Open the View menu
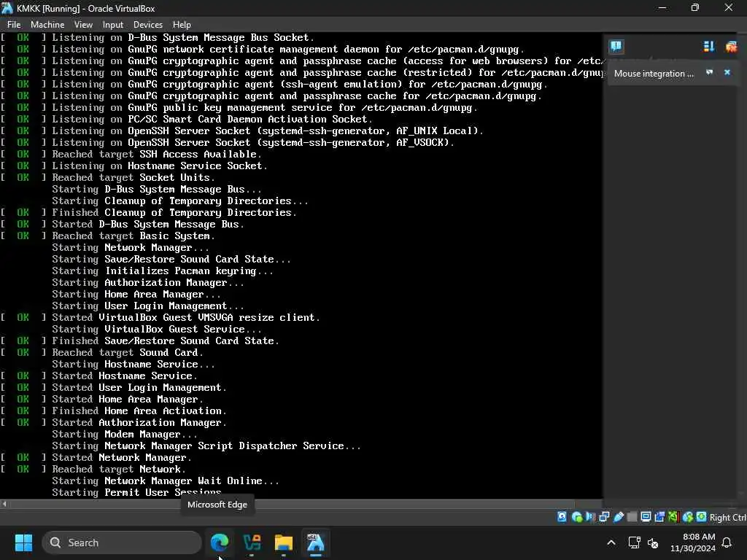The image size is (747, 560). tap(83, 24)
